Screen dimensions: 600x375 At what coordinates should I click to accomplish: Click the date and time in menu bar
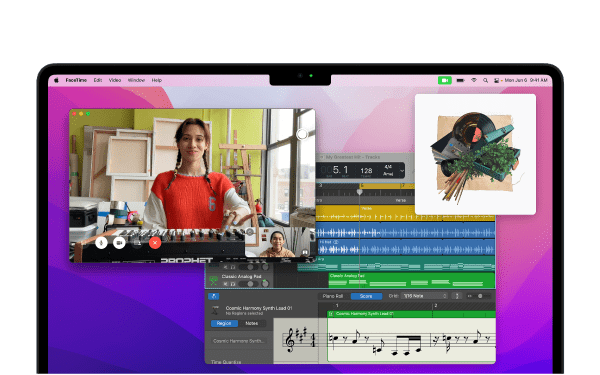tap(526, 80)
